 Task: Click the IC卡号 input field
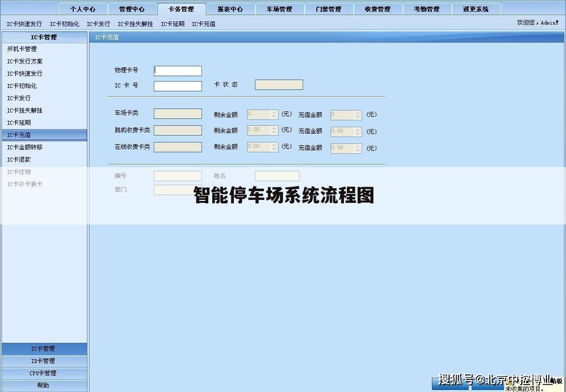[177, 86]
